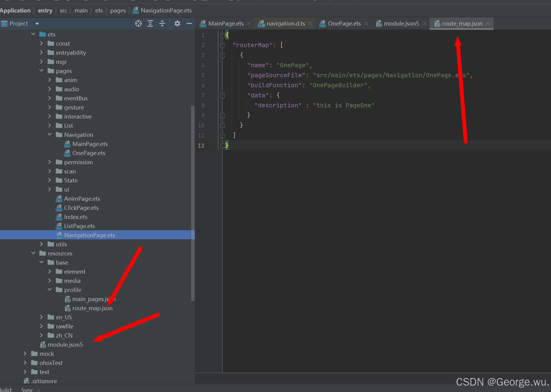Screen dimensions: 551x392
Task: Switch to MainPage.ets editor tab
Action: (x=226, y=23)
